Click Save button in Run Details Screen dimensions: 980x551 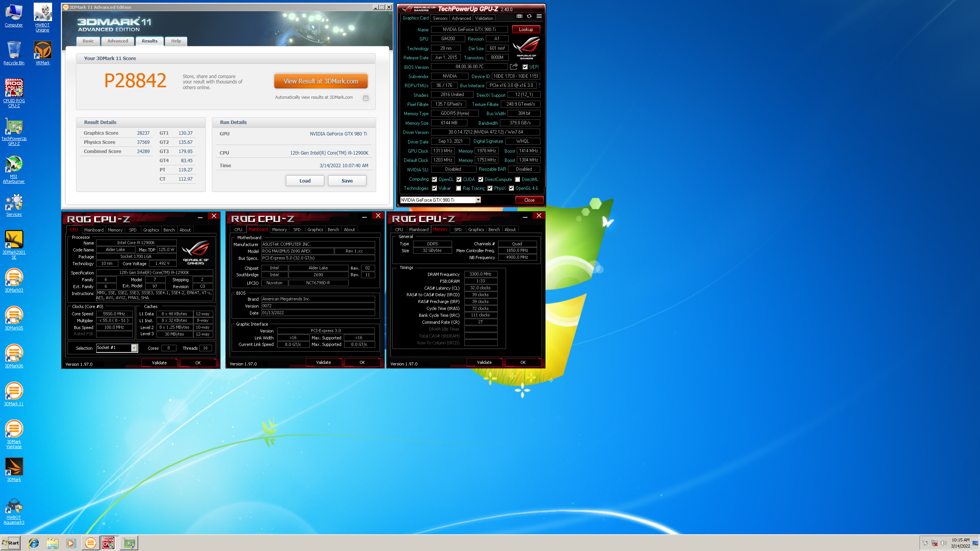coord(347,181)
